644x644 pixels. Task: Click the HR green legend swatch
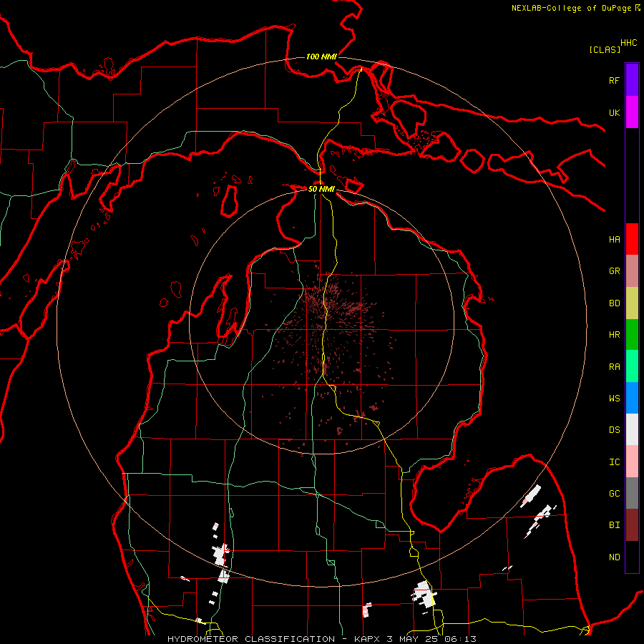coord(632,335)
